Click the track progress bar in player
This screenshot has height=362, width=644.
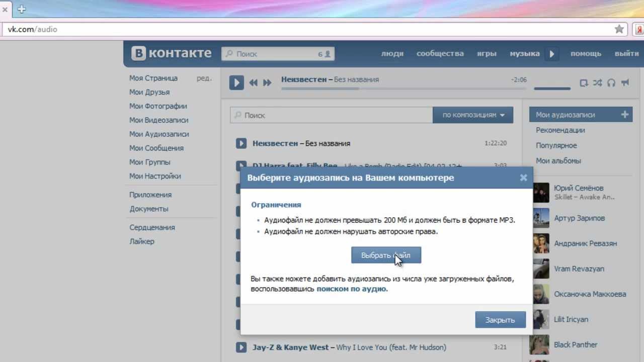[404, 88]
